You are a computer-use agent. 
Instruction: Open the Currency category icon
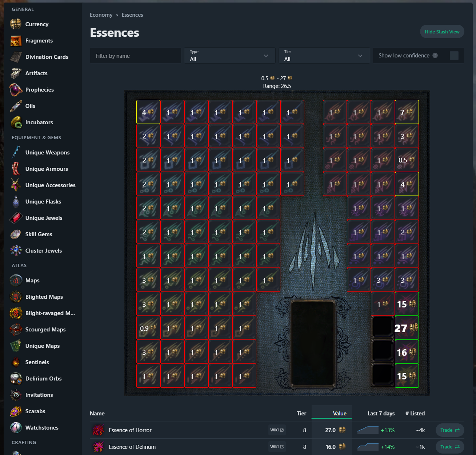click(x=16, y=24)
